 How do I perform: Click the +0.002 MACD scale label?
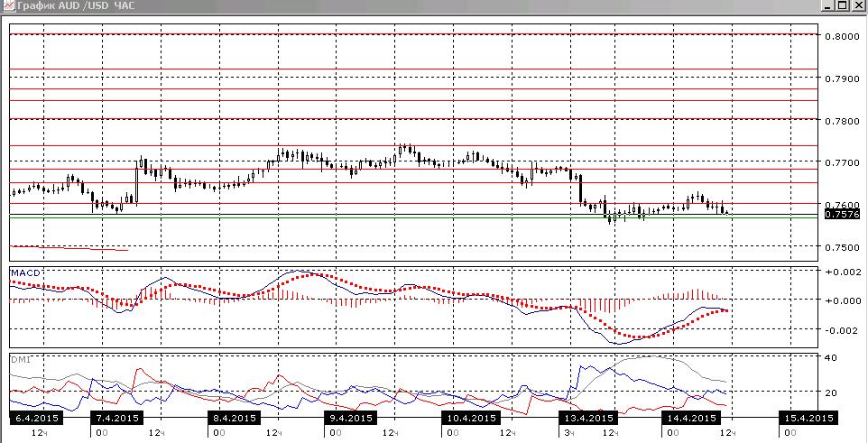(843, 272)
